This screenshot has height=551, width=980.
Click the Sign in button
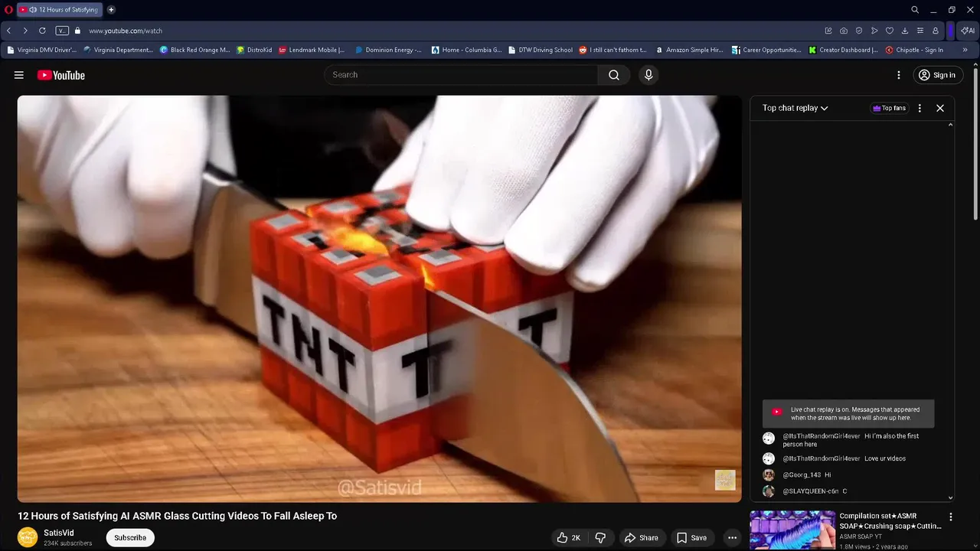pos(938,75)
